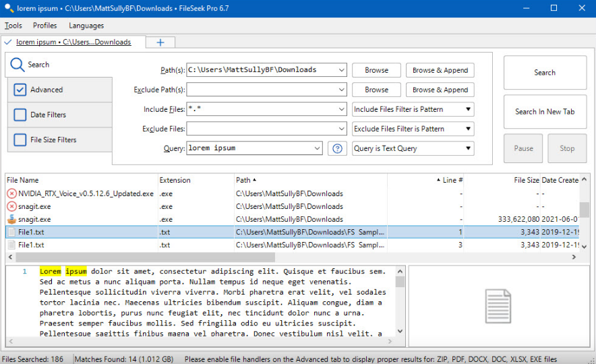Click the Search In New Tab button
Screen dimensions: 596x364
click(x=545, y=112)
